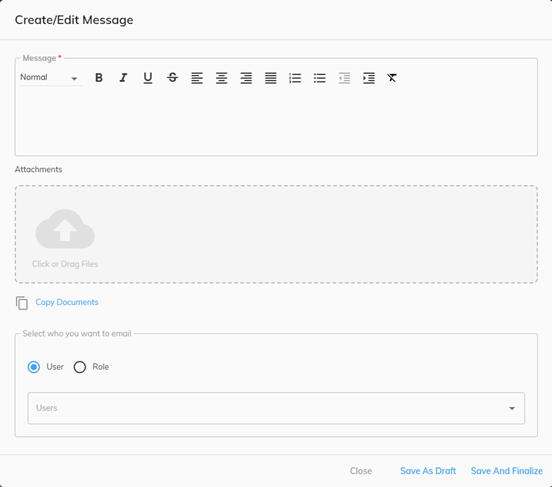Viewport: 552px width, 487px height.
Task: Open the Normal text style dropdown
Action: (49, 77)
